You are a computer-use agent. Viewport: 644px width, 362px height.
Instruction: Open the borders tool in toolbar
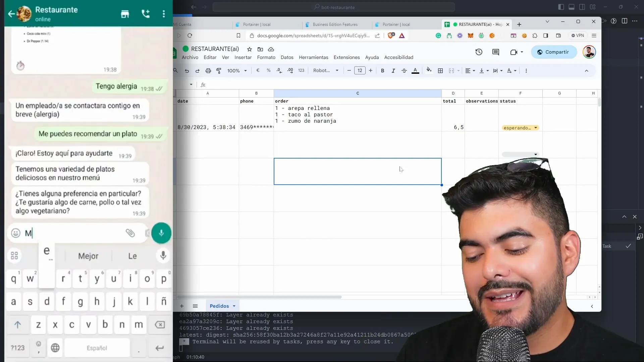click(440, 71)
